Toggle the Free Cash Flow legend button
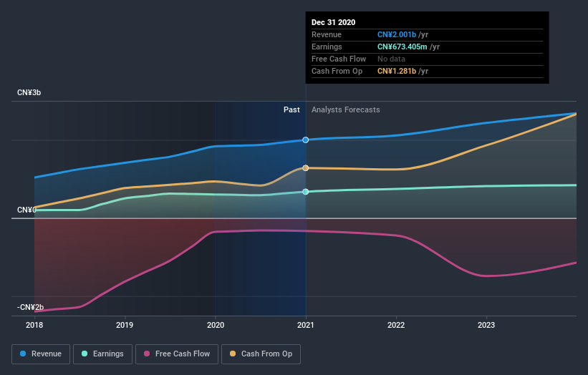The width and height of the screenshot is (588, 375). 177,354
